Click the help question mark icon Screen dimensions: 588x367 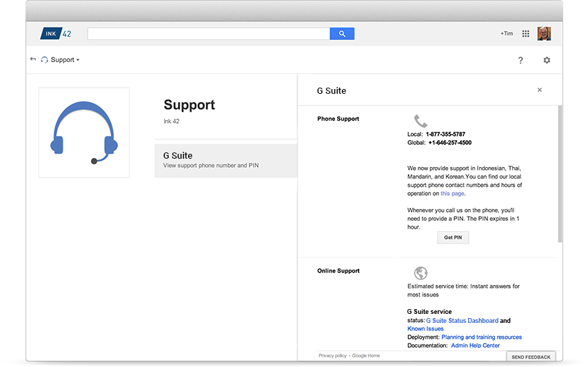point(520,60)
